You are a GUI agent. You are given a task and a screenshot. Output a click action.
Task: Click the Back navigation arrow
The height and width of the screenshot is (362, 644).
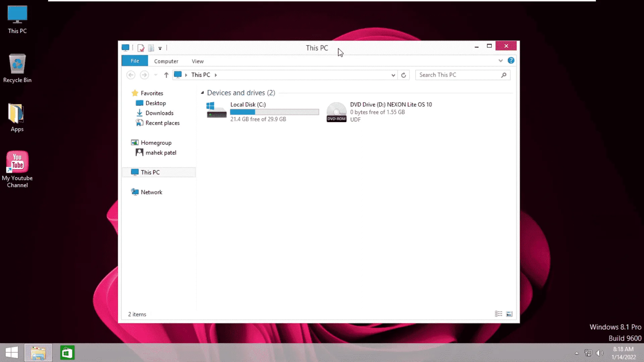131,75
